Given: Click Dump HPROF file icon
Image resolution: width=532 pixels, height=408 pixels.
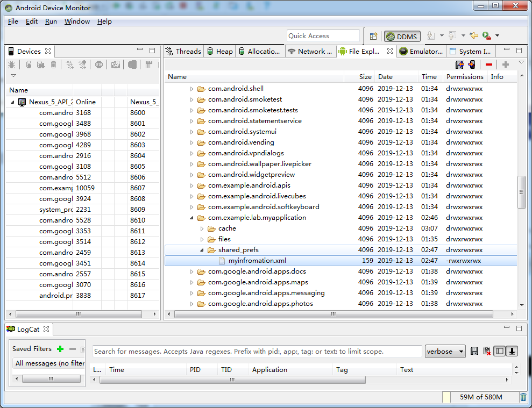Looking at the screenshot, I should tap(41, 65).
